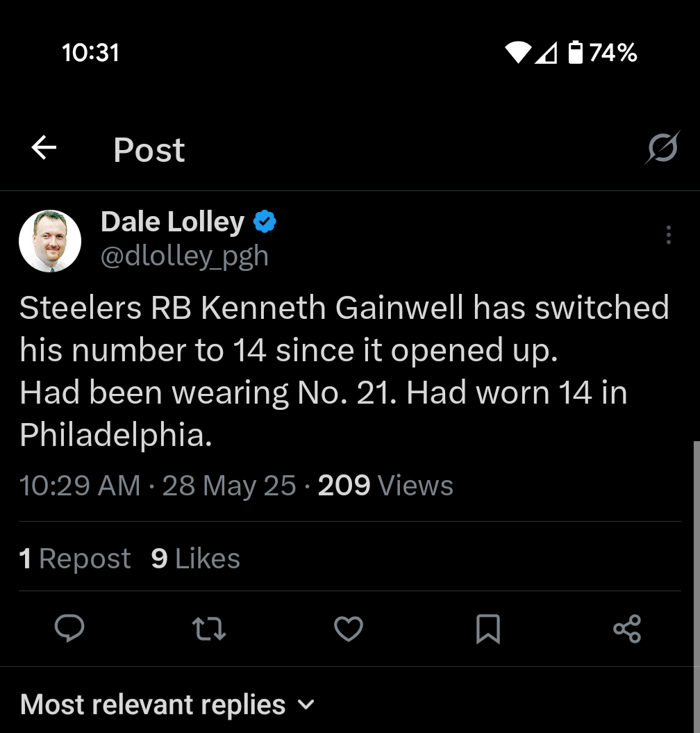Screen dimensions: 700x733
Task: View the 1 Repost list
Action: 75,559
